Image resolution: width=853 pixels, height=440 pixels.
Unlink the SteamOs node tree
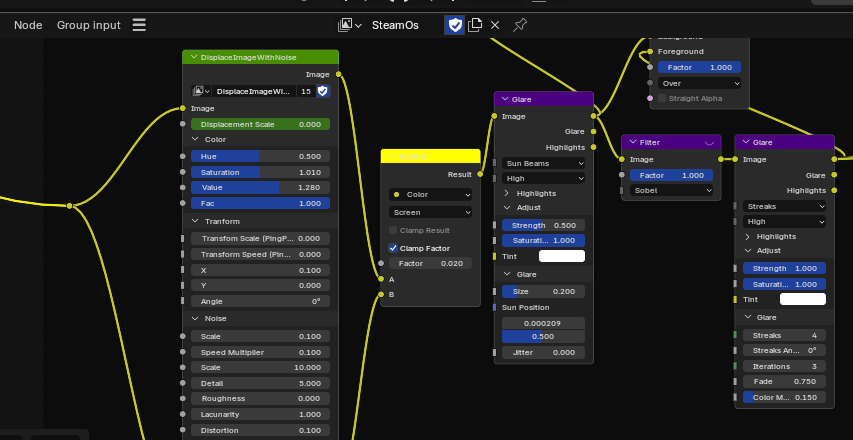coord(495,25)
